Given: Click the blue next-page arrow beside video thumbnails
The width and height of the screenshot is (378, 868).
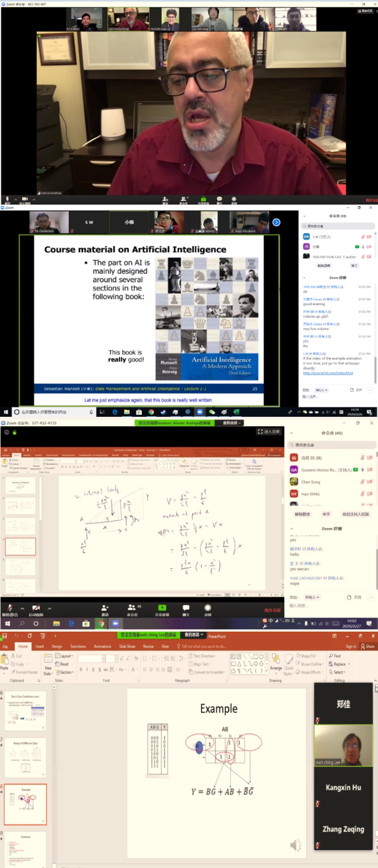Looking at the screenshot, I should tap(277, 222).
